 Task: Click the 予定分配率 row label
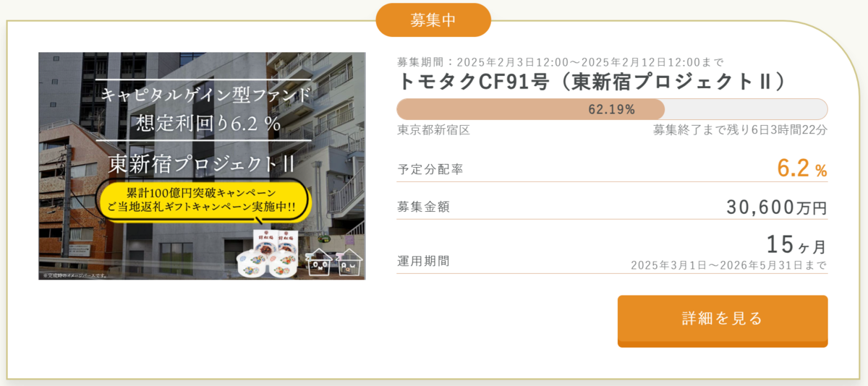pos(430,170)
